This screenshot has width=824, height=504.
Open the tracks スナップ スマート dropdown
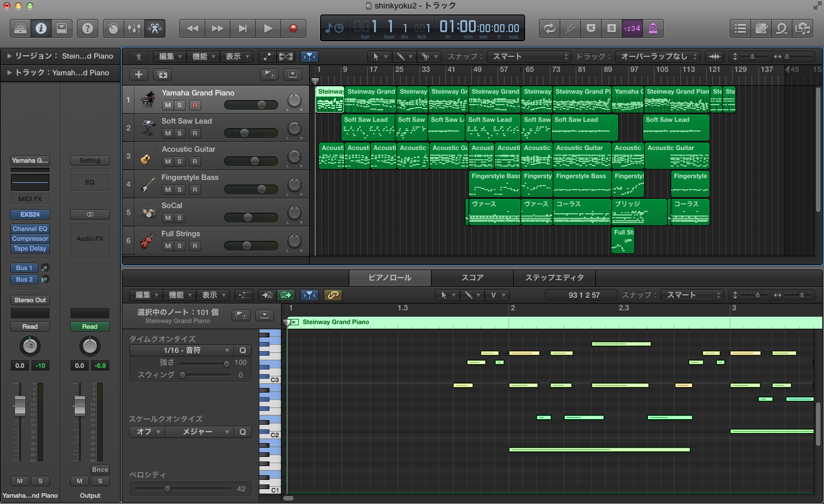(x=529, y=56)
